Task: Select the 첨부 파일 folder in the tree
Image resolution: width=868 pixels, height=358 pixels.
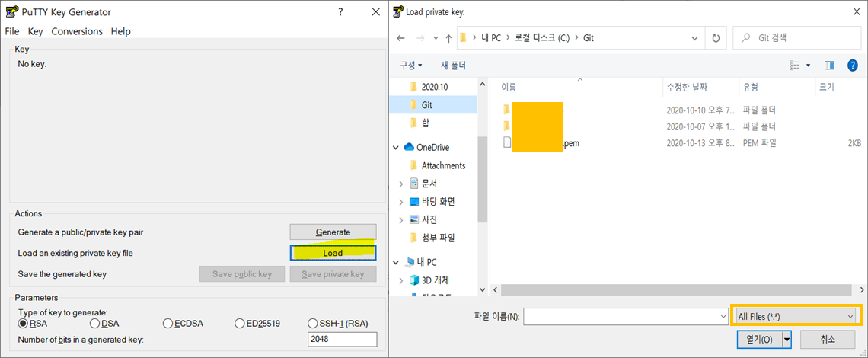Action: [432, 238]
